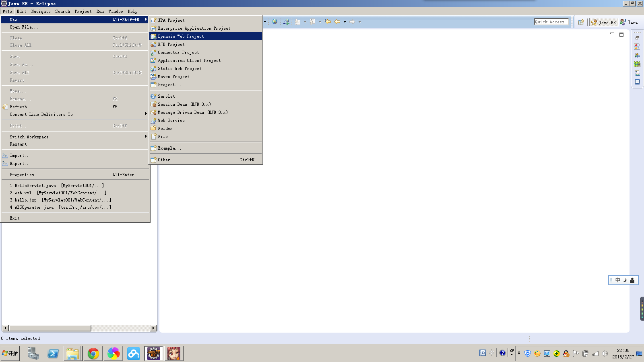Add a Message-Driven Bean (EJB 3.x)
Screen dimensions: 644x362
[206, 112]
